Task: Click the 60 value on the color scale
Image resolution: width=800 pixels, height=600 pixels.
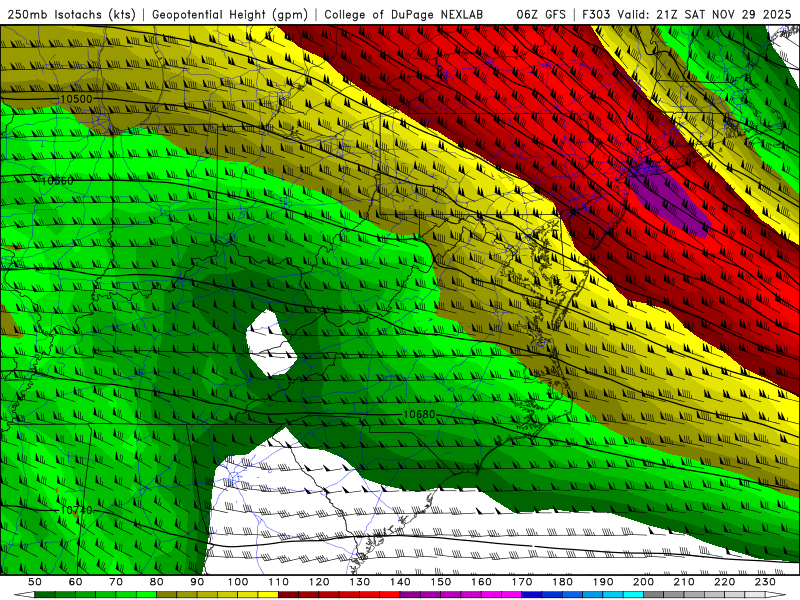Action: click(76, 582)
